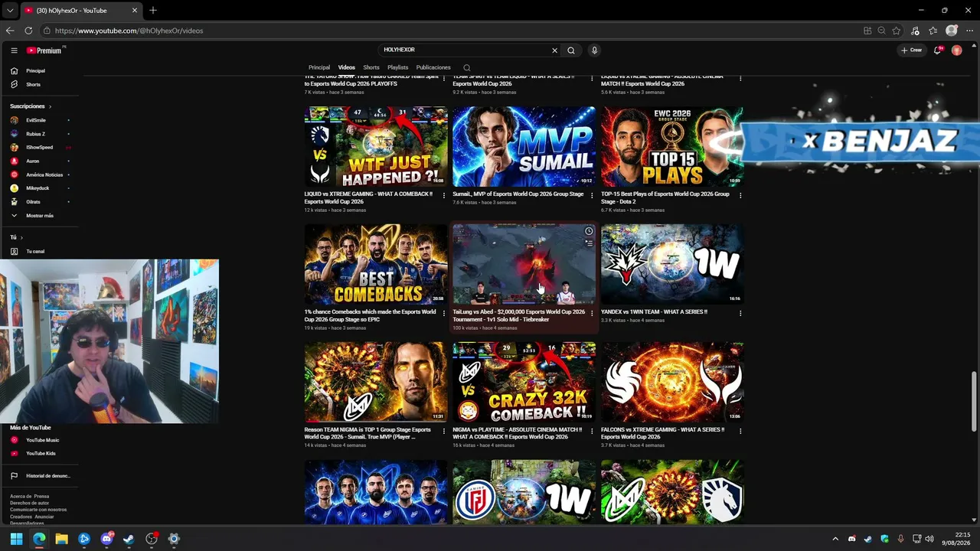This screenshot has height=551, width=980.
Task: Open the BEST COMEBACKS video thumbnail
Action: (376, 265)
